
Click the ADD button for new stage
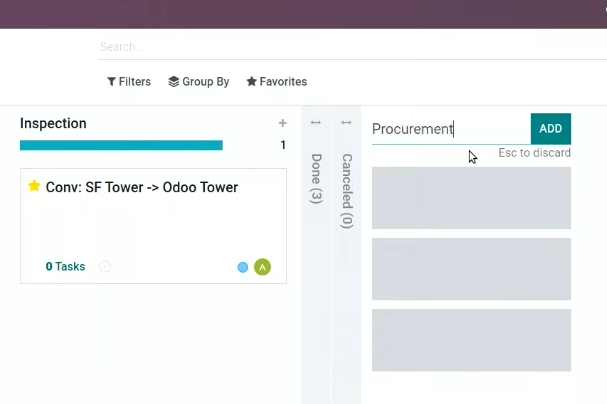point(550,129)
